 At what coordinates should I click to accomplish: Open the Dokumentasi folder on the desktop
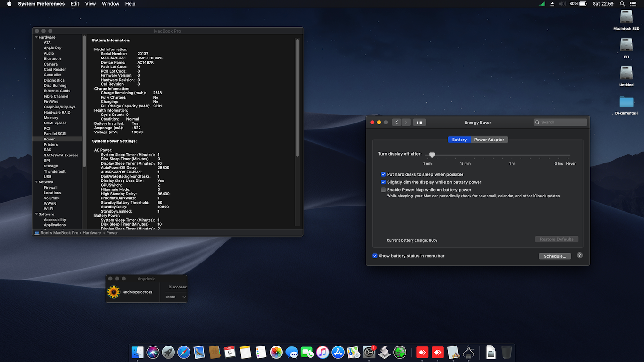click(x=626, y=102)
